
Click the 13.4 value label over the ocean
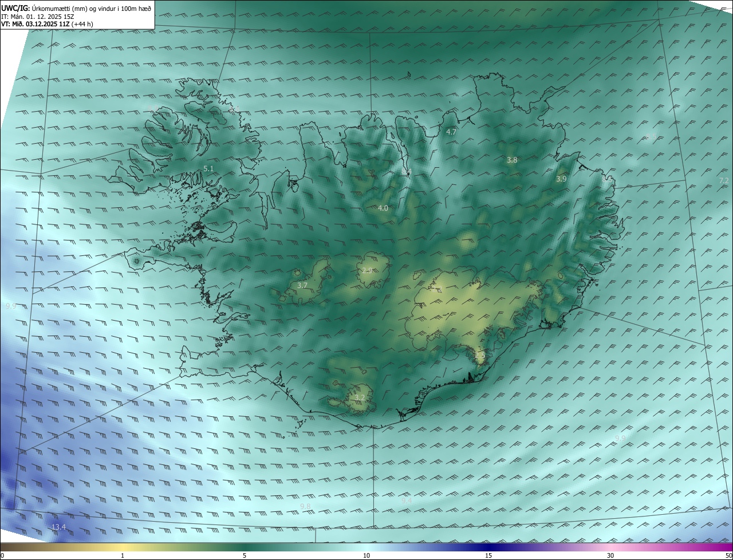coord(59,527)
